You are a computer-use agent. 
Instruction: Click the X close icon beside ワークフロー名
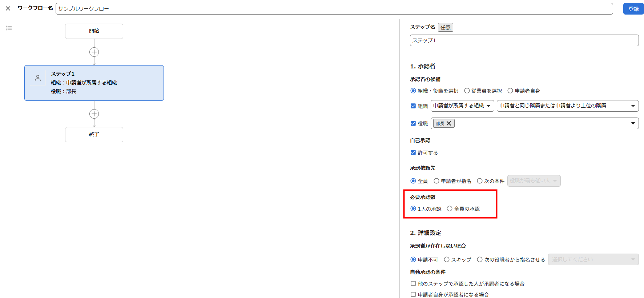8,8
